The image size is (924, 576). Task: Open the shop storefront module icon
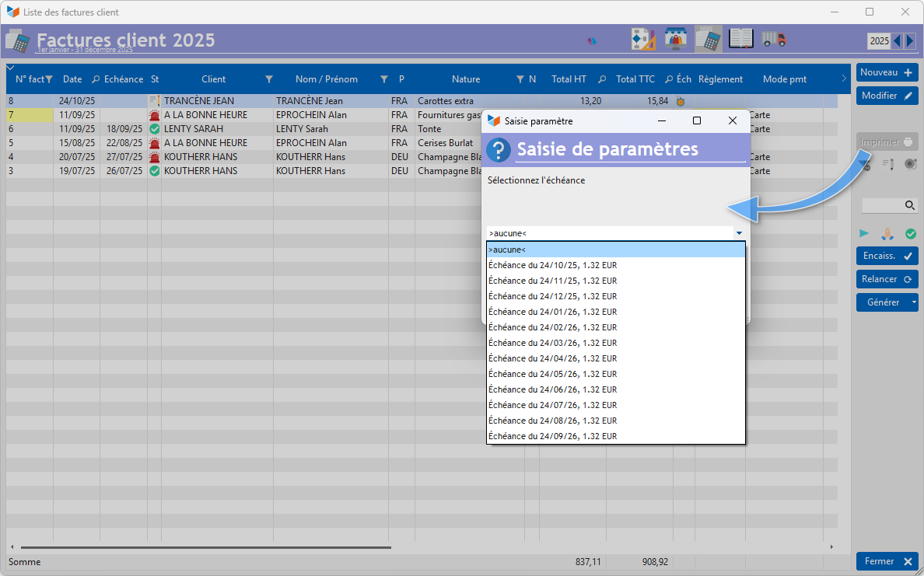coord(675,40)
